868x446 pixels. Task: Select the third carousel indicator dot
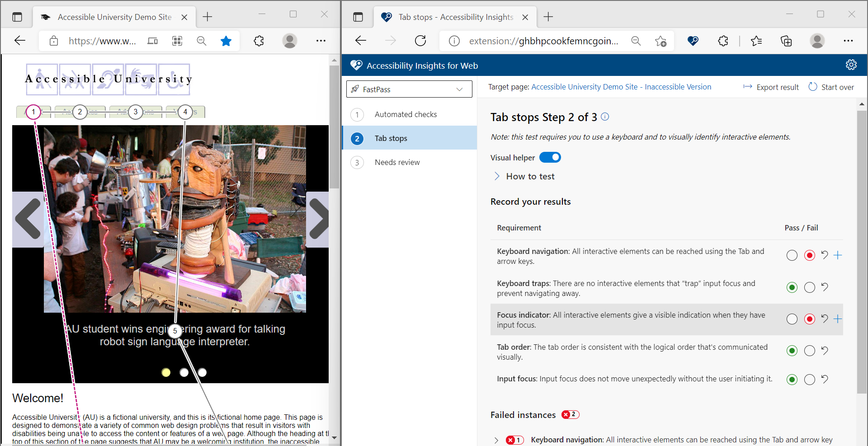pos(202,372)
